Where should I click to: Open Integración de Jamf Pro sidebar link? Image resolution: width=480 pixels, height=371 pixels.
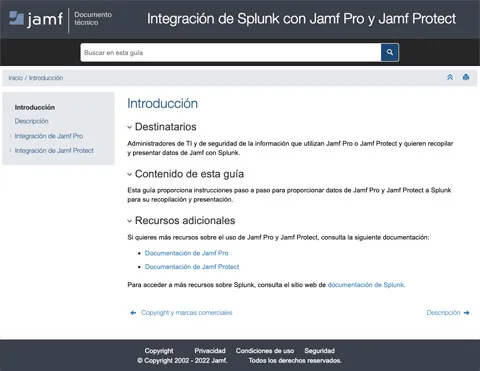[x=49, y=136]
